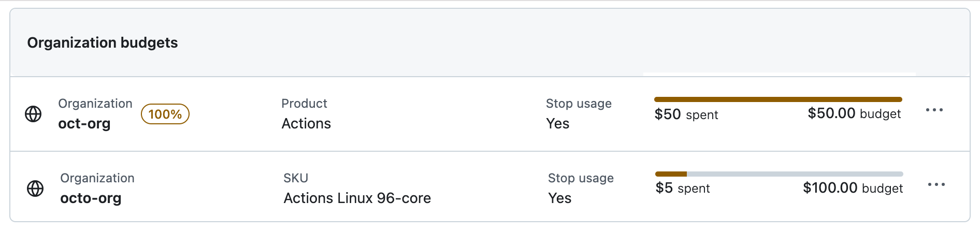Click the full progress bar for oct-org
Image resolution: width=980 pixels, height=231 pixels.
[778, 99]
